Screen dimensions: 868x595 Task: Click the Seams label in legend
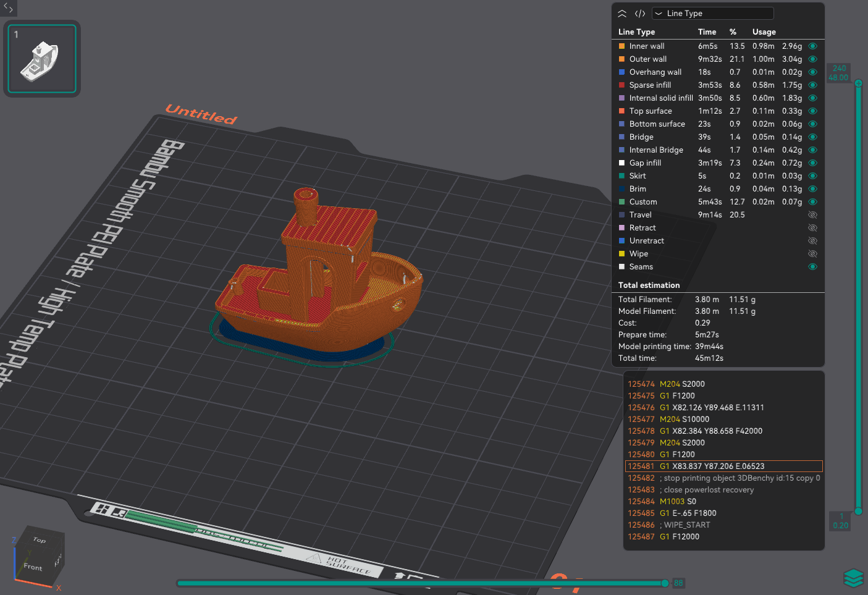[641, 267]
